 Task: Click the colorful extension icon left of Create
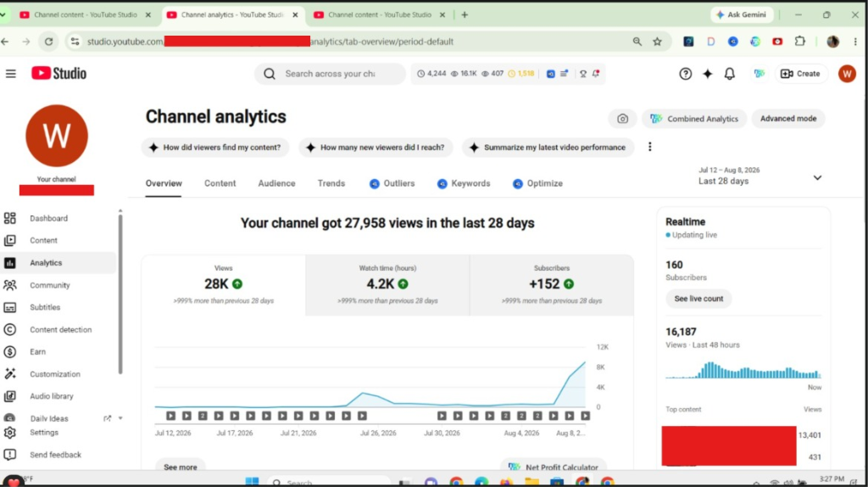[759, 74]
